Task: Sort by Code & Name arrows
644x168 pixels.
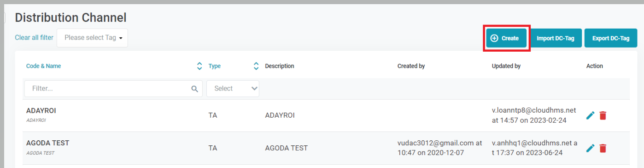Action: (199, 66)
